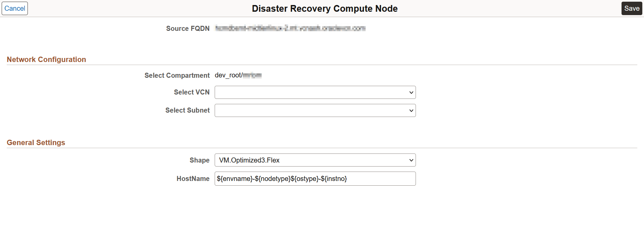This screenshot has height=252, width=644.
Task: Click the Source FQDN value
Action: pos(290,28)
